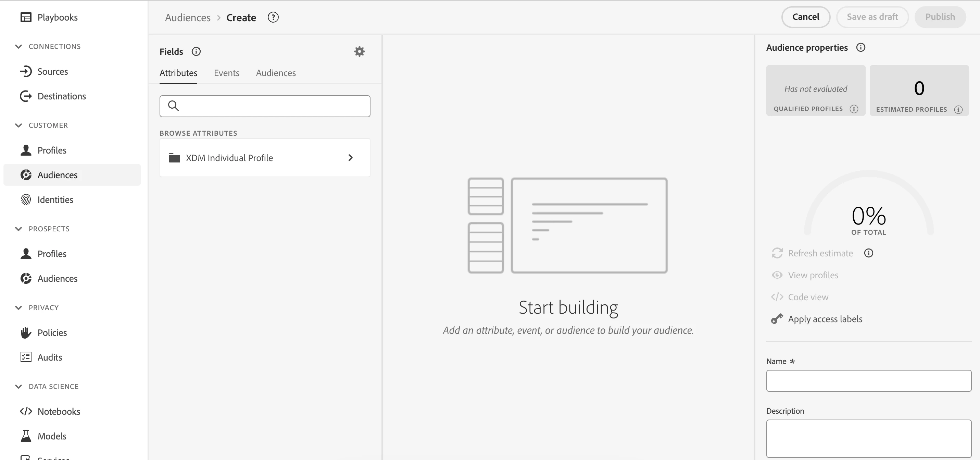Screen dimensions: 980x460
Task: Click Audience properties info icon
Action: tap(860, 47)
